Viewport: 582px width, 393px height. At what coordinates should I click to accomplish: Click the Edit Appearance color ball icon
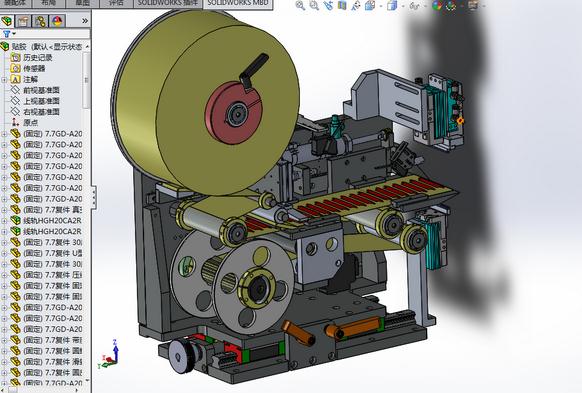(x=437, y=6)
